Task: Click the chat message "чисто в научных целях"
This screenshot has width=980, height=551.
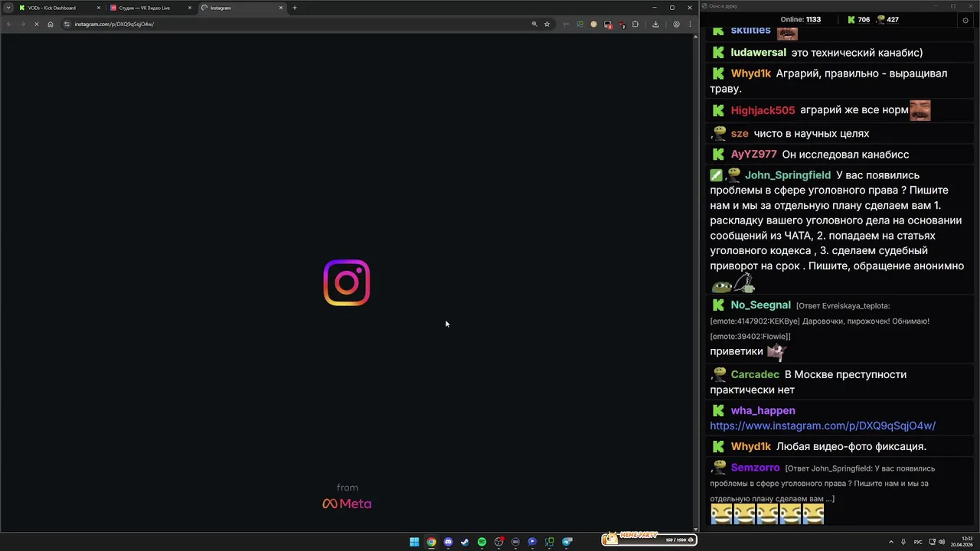Action: click(x=812, y=133)
